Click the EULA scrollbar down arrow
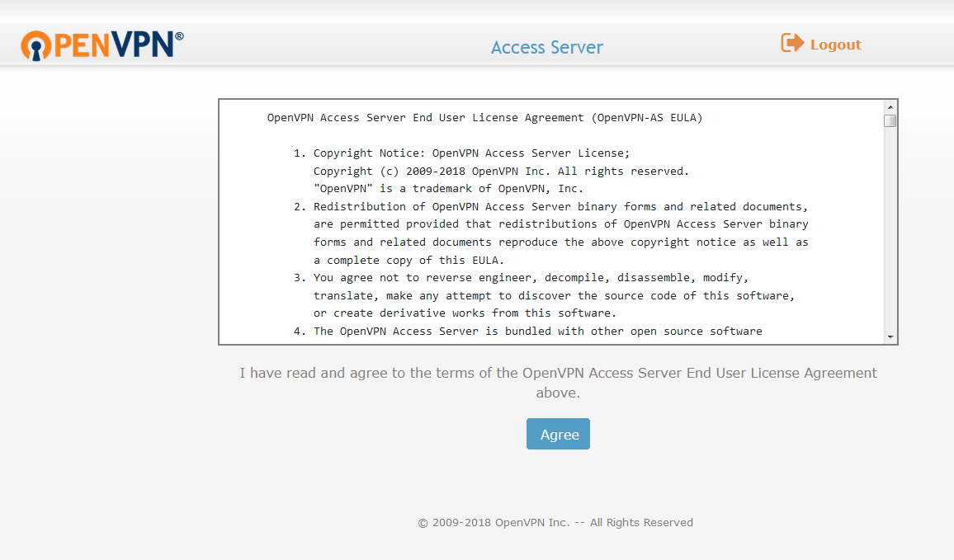The width and height of the screenshot is (954, 560). click(890, 336)
